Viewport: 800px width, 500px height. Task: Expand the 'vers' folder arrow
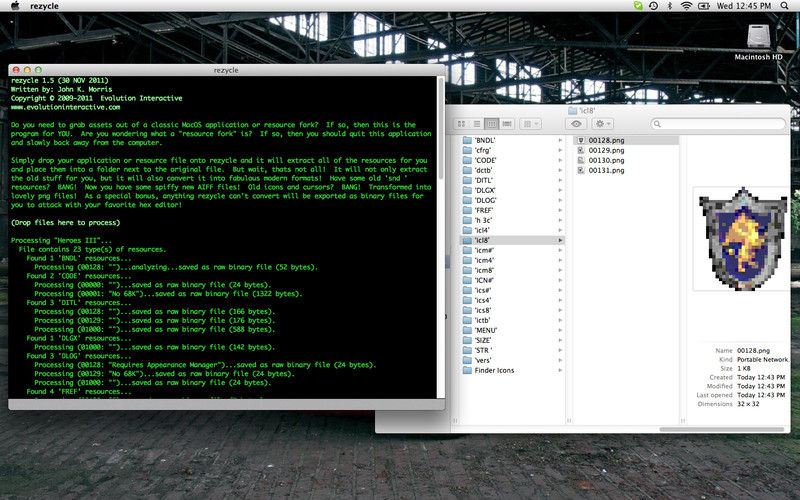point(560,360)
